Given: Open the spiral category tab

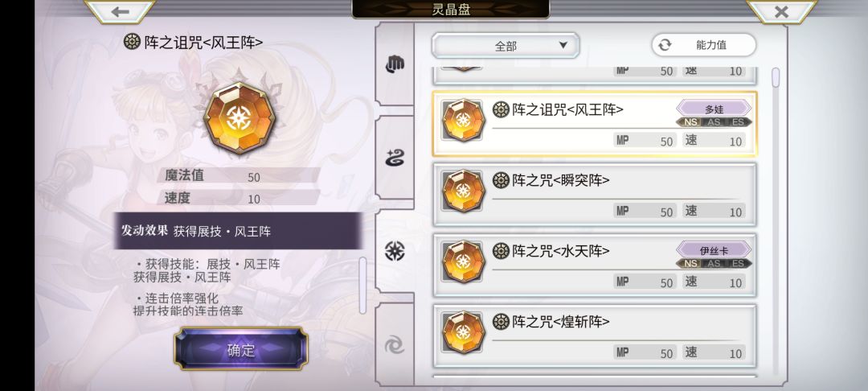Looking at the screenshot, I should click(x=395, y=345).
